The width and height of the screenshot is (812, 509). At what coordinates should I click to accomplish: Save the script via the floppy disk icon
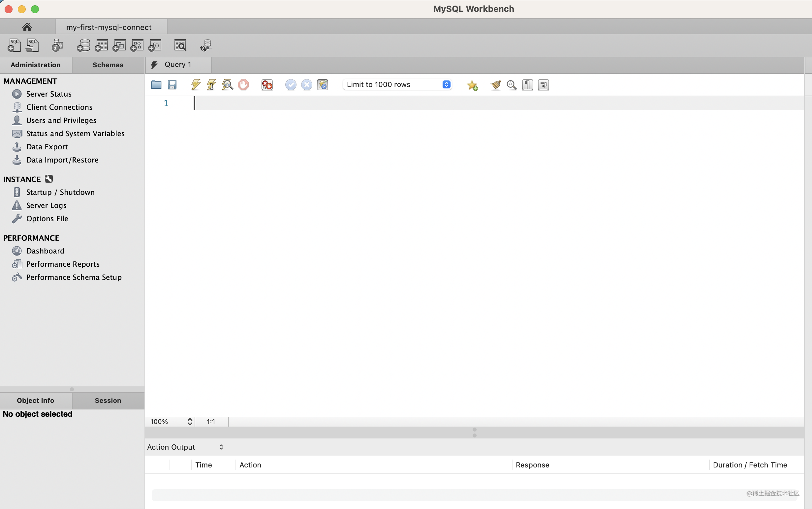(x=172, y=84)
